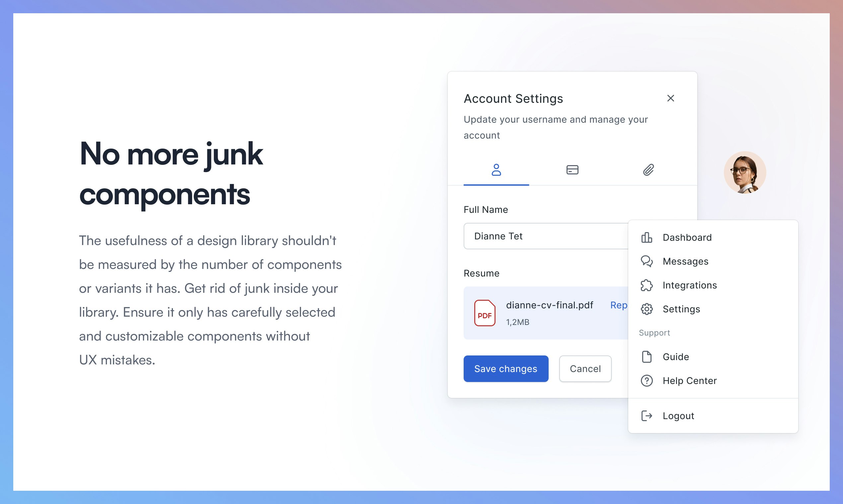Screen dimensions: 843x504
Task: Click the Logout arrow icon
Action: coord(647,416)
